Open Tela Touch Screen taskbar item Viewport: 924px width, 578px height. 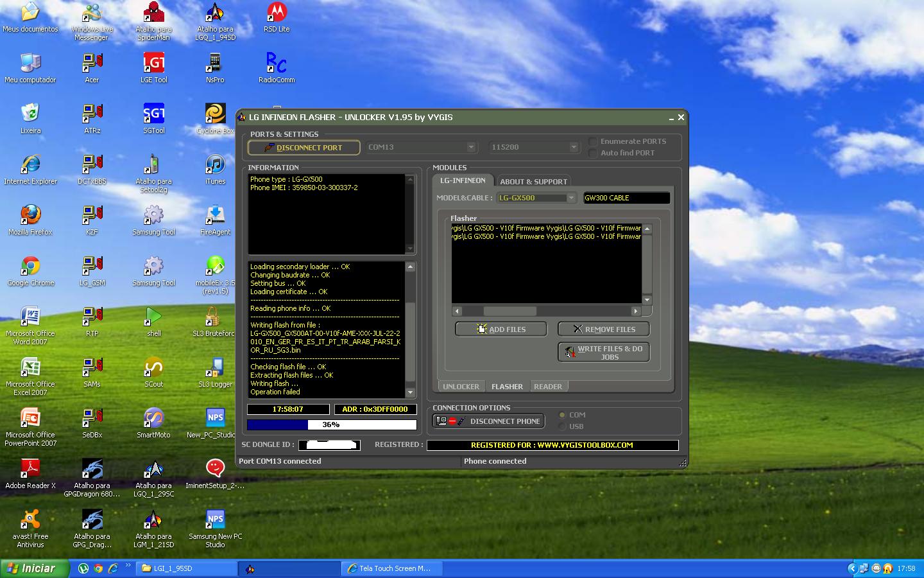(x=391, y=568)
